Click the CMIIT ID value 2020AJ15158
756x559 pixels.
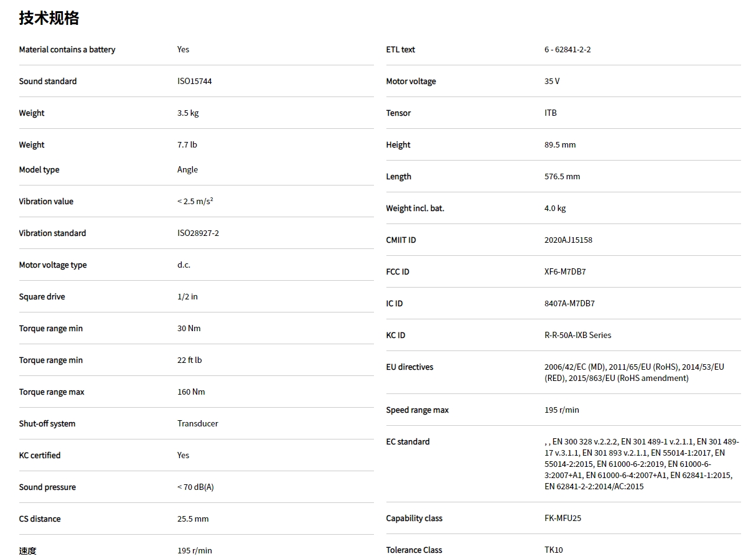(x=568, y=240)
